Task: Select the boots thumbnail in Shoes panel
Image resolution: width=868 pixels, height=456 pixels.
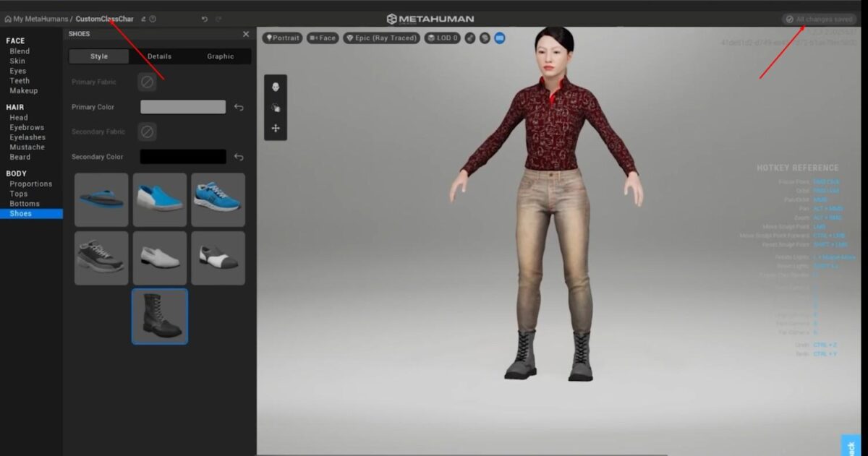Action: (159, 316)
